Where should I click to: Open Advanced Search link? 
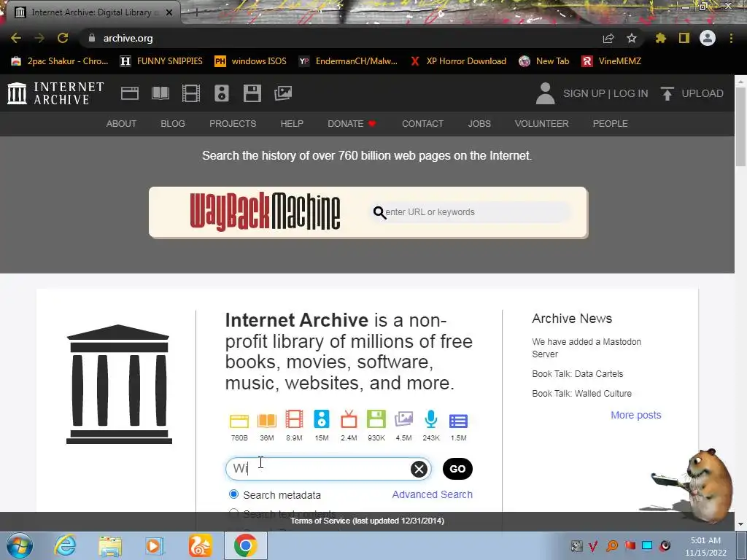pos(432,495)
